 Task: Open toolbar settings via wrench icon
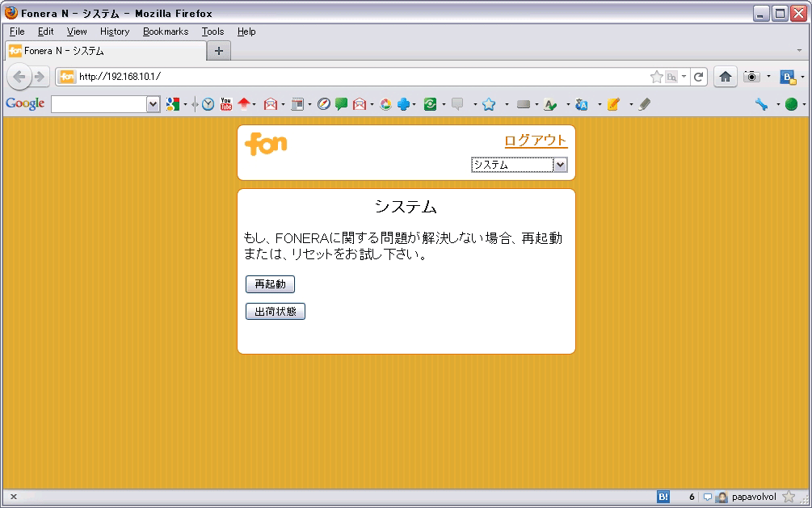tap(761, 104)
